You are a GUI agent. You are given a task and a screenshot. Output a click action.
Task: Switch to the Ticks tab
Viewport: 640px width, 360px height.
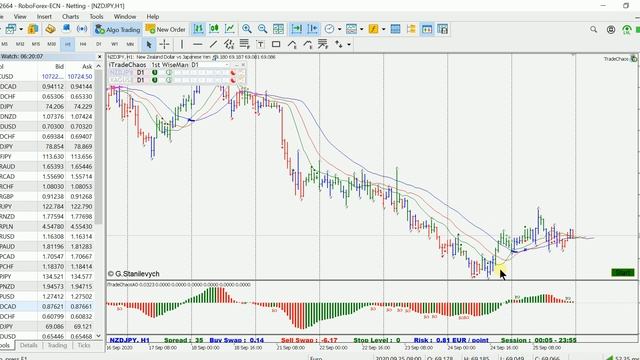84,345
